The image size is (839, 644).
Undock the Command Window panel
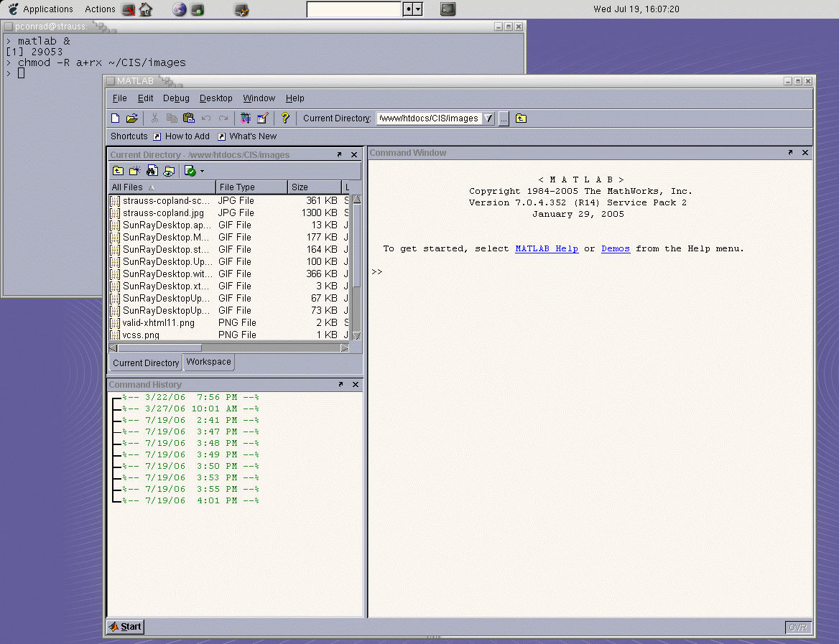(790, 152)
